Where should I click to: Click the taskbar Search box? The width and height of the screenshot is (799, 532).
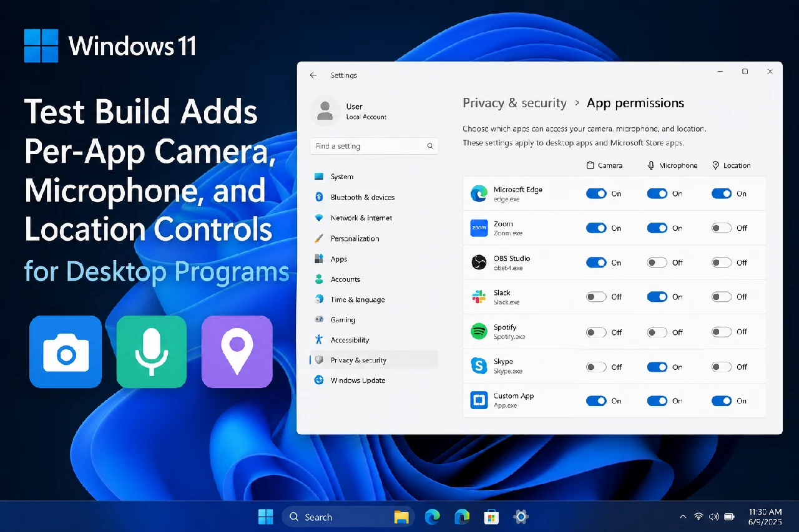tap(348, 517)
